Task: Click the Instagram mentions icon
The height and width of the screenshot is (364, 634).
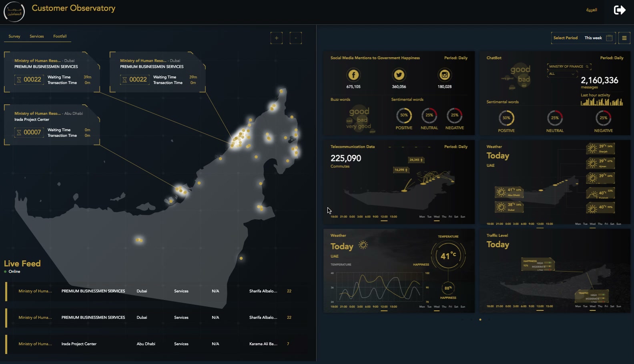Action: (x=444, y=75)
